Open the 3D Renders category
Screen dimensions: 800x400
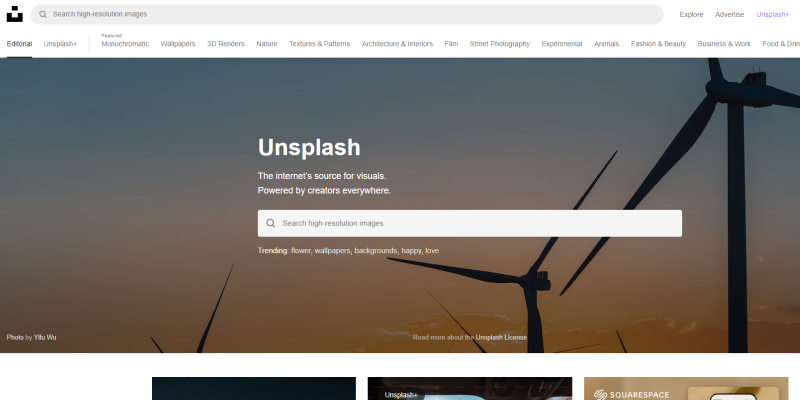226,44
